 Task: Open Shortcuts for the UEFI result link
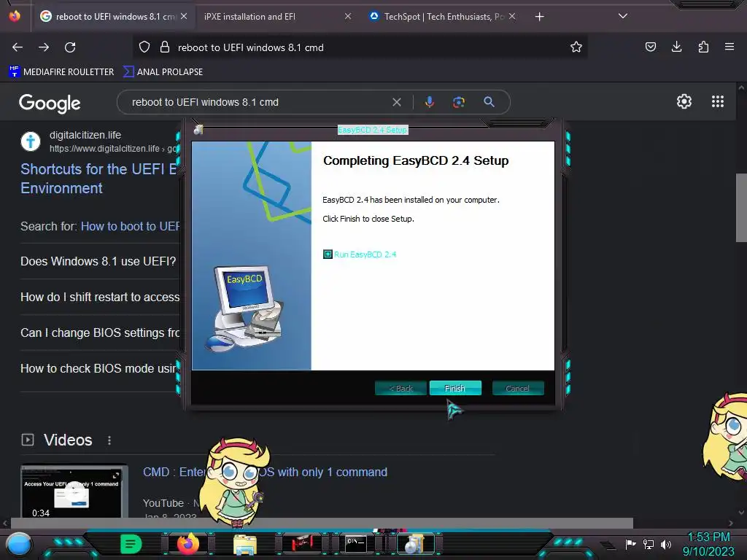[x=98, y=179]
